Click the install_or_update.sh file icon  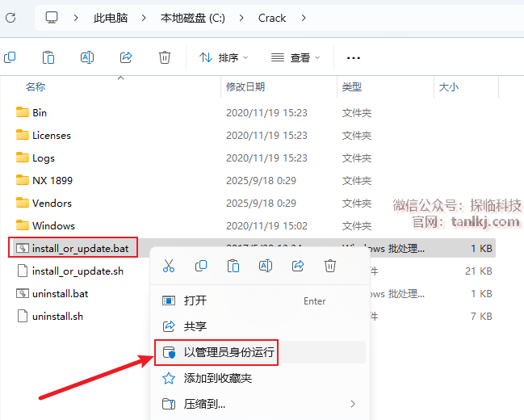23,271
